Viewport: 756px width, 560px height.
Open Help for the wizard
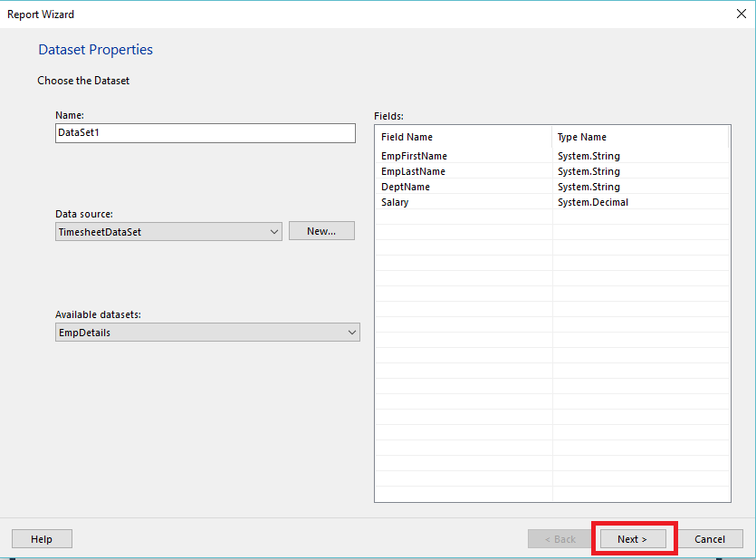tap(42, 539)
